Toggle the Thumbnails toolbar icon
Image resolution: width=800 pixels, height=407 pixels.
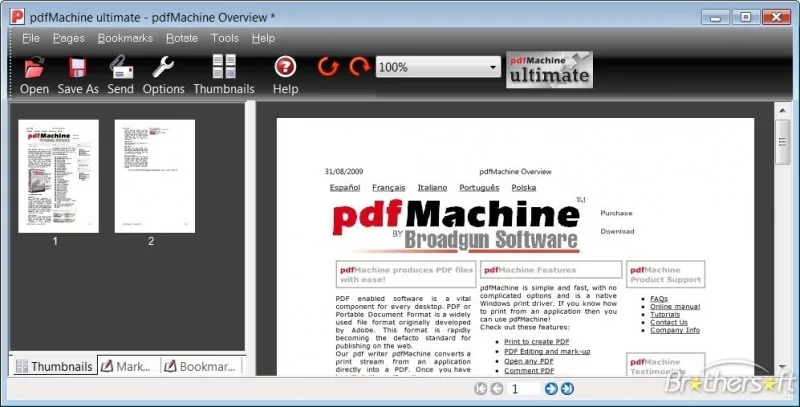coord(224,66)
